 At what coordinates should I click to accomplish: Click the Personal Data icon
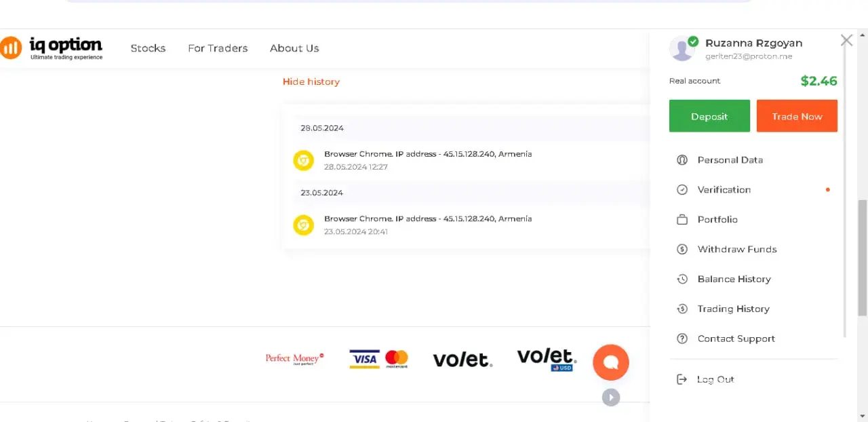(682, 160)
